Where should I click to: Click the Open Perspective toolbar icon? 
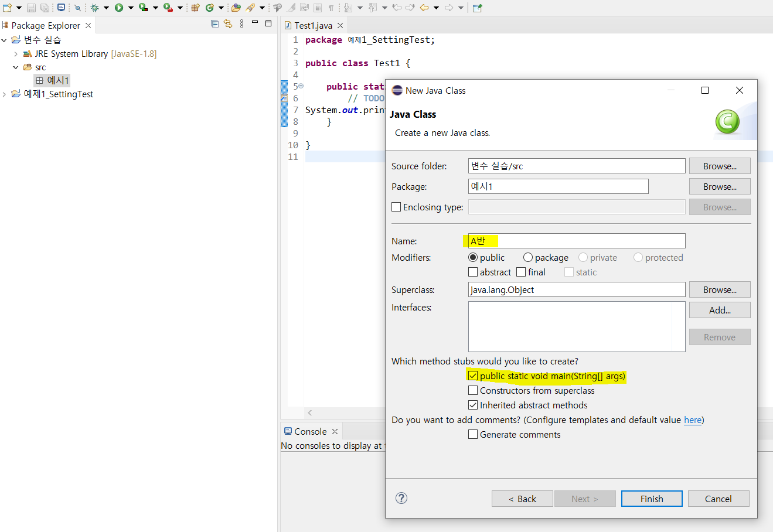(478, 8)
